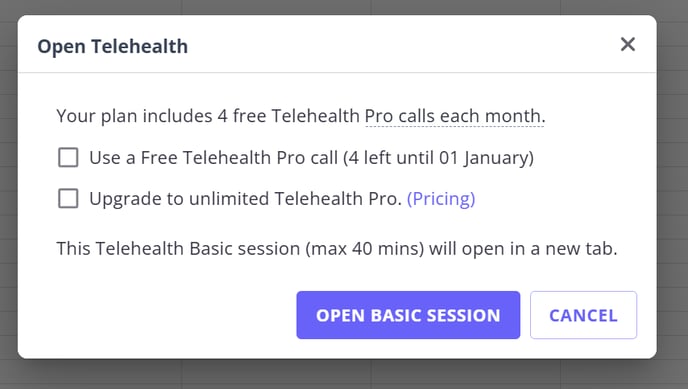The width and height of the screenshot is (688, 389).
Task: Click the blank header area beside the title
Action: (x=395, y=46)
